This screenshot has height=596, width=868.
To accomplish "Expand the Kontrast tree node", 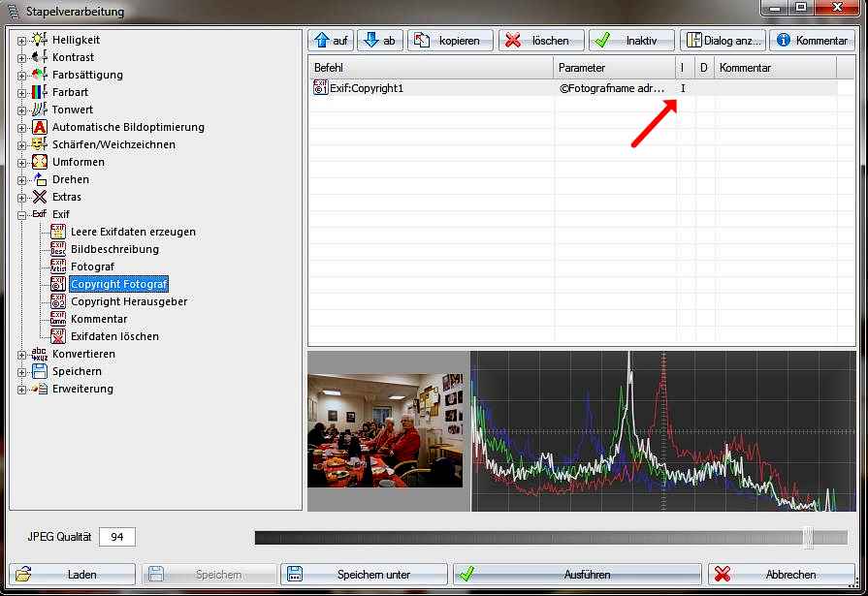I will pyautogui.click(x=21, y=57).
